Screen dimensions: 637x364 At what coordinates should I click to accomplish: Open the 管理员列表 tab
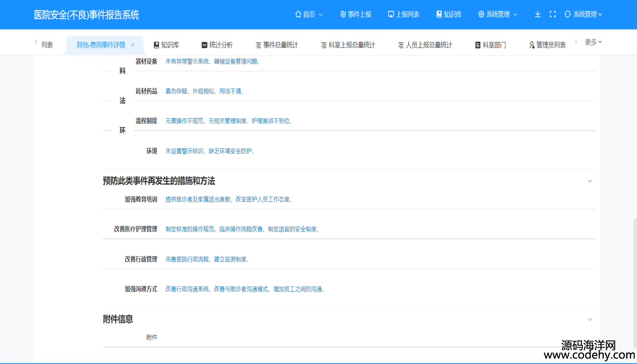(x=547, y=45)
